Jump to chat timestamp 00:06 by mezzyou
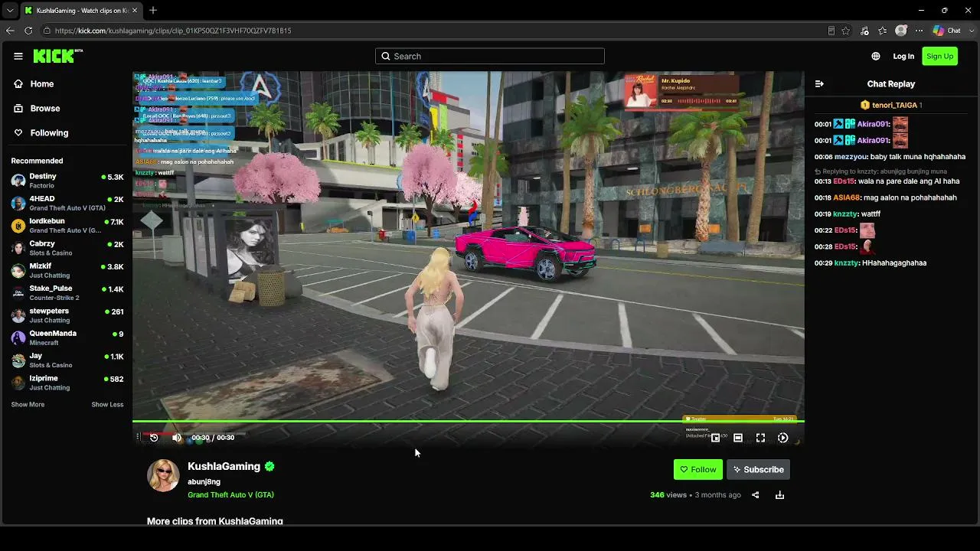The height and width of the screenshot is (551, 980). (x=823, y=157)
